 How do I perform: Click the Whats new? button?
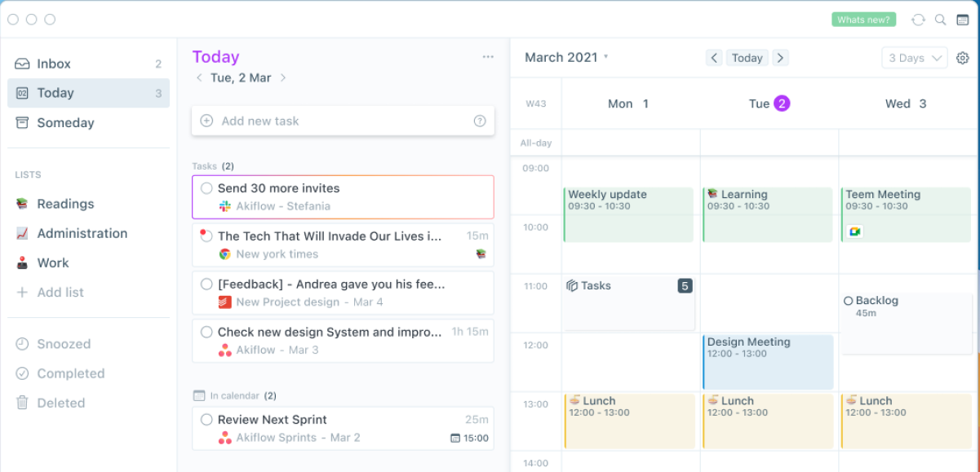point(864,20)
